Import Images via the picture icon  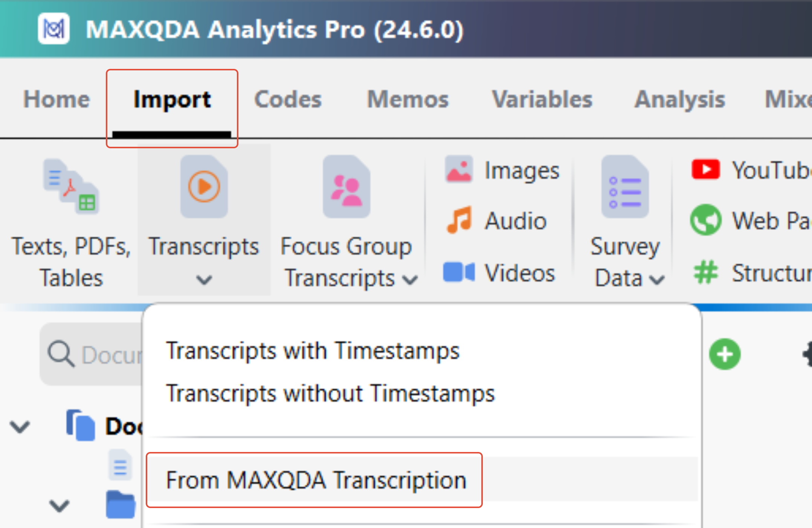(x=458, y=170)
